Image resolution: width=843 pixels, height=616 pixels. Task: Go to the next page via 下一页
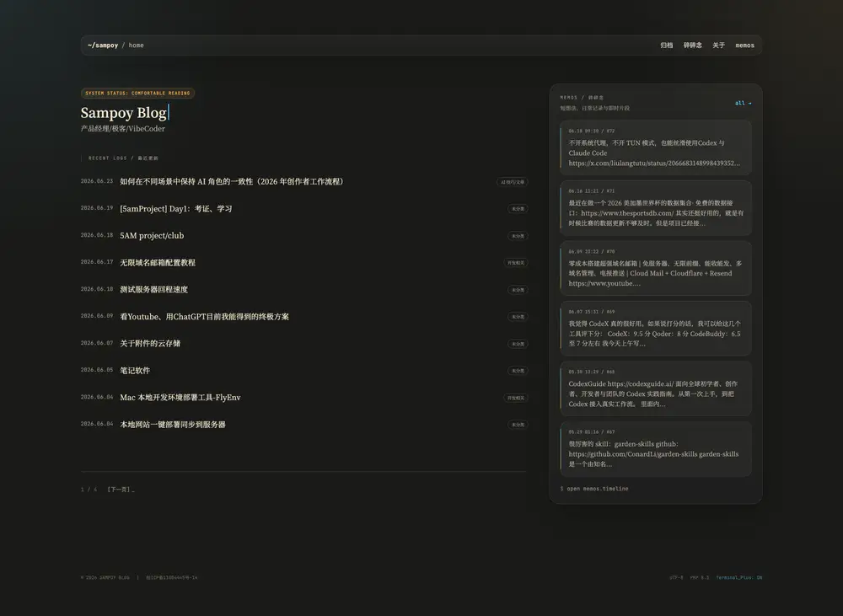pyautogui.click(x=121, y=490)
